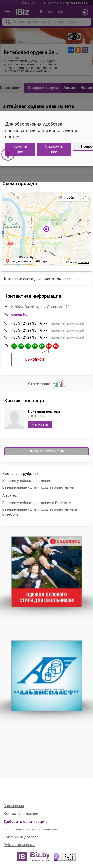Open the hamburger menu icon

7,12
